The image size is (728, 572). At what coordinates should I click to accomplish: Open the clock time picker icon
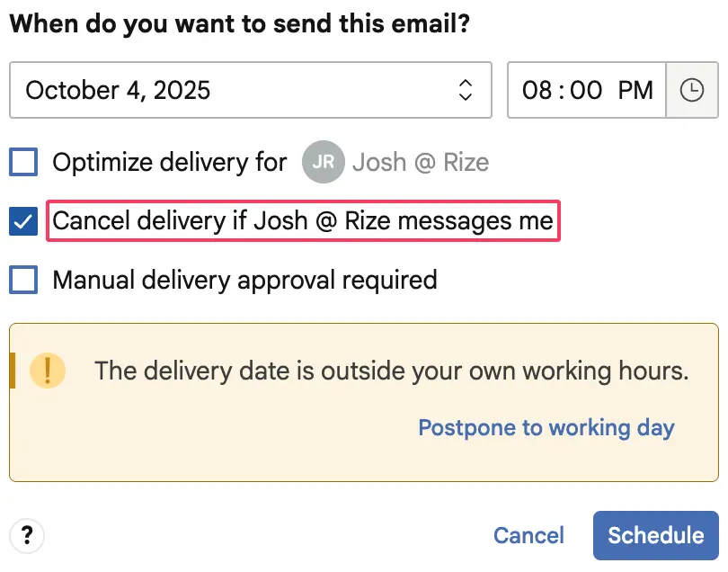[691, 90]
